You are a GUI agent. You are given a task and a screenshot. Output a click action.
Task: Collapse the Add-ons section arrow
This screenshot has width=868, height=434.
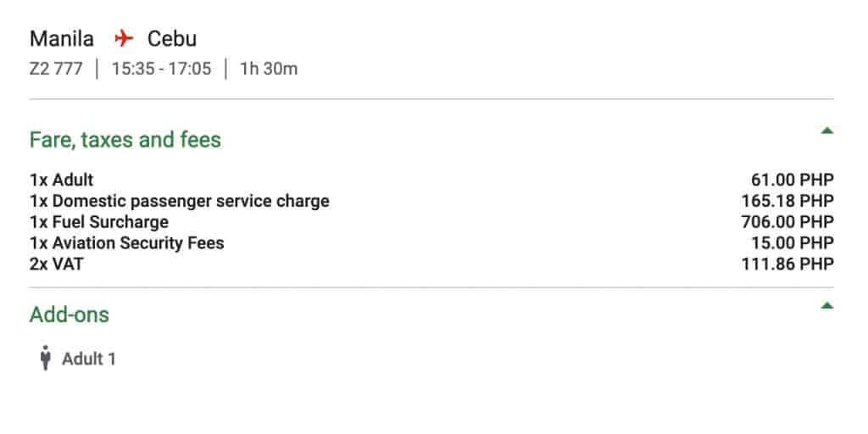click(x=827, y=305)
